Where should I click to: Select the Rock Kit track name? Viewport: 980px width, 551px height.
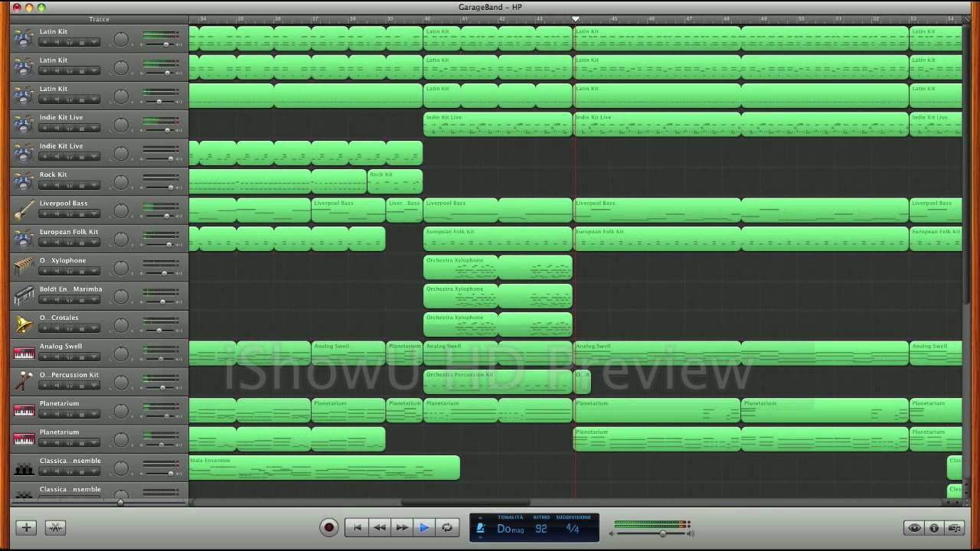(53, 174)
